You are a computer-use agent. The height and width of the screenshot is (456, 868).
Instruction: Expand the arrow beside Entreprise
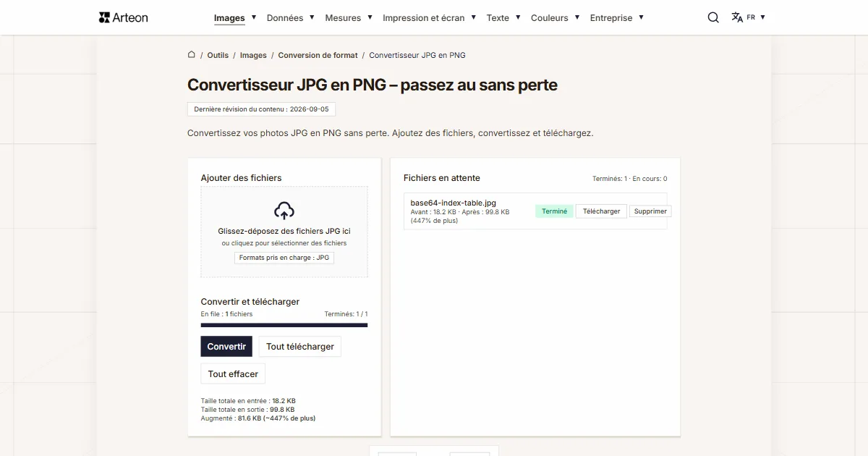(x=641, y=17)
